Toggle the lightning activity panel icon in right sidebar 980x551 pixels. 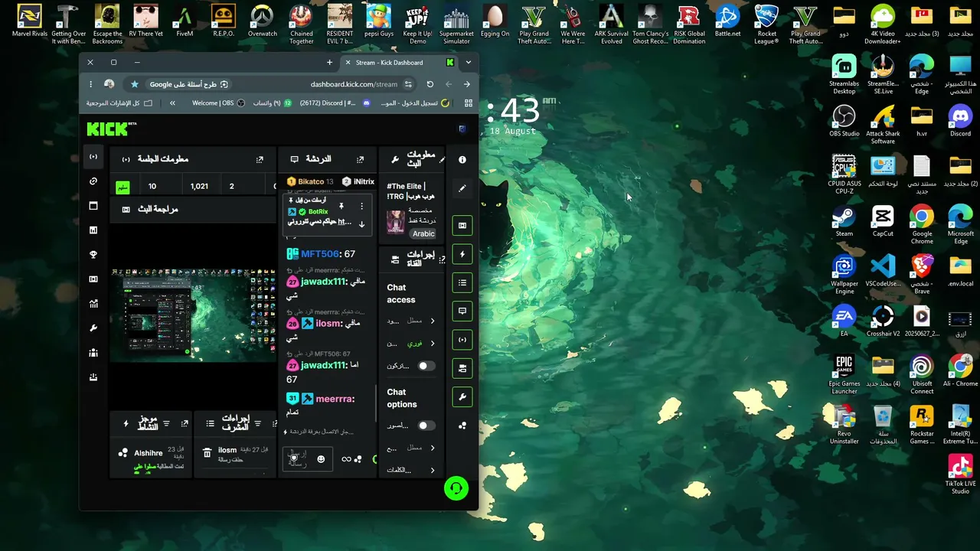point(462,254)
